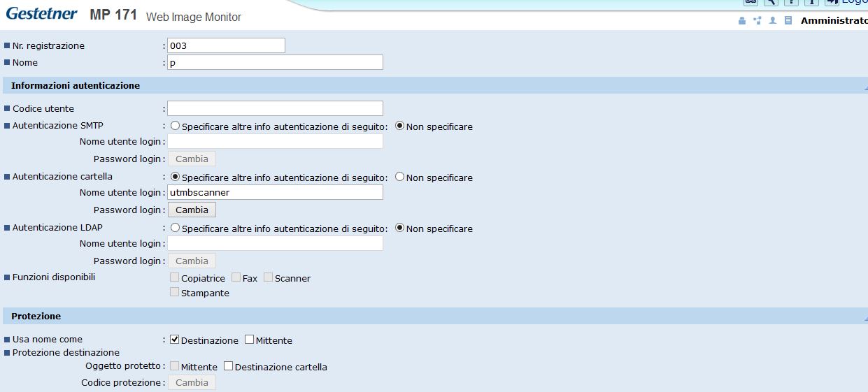Click the user silhouette icon in header
The height and width of the screenshot is (392, 868).
coord(773,20)
